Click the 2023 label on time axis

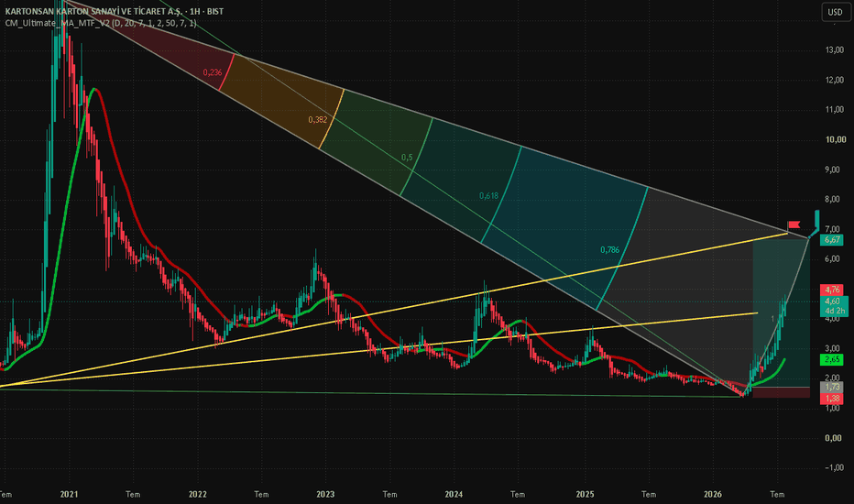point(325,495)
